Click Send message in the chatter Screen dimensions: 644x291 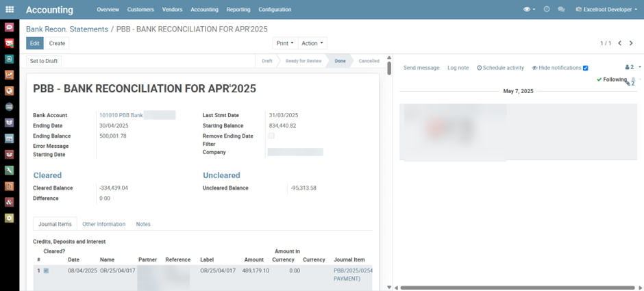pos(421,68)
